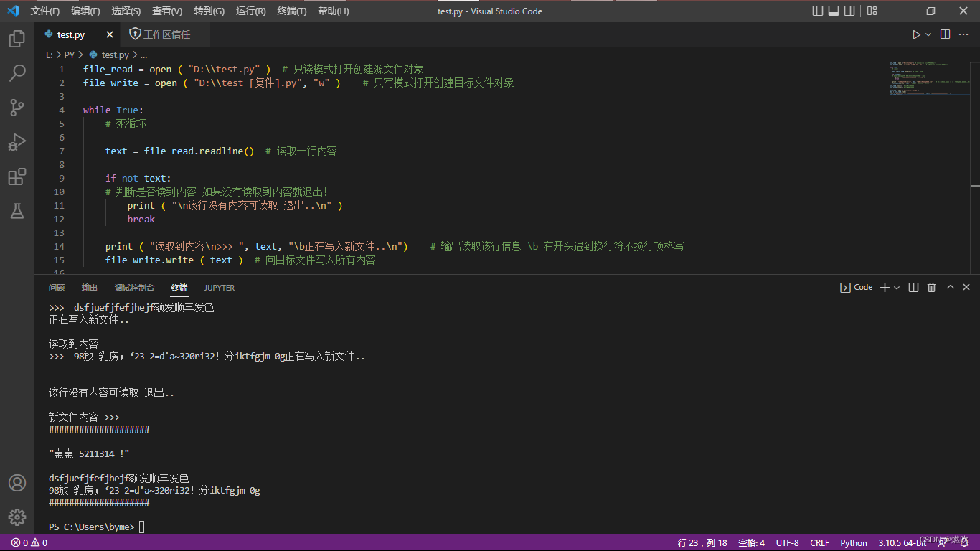Open the 文件(F) menu
This screenshot has height=551, width=980.
45,11
